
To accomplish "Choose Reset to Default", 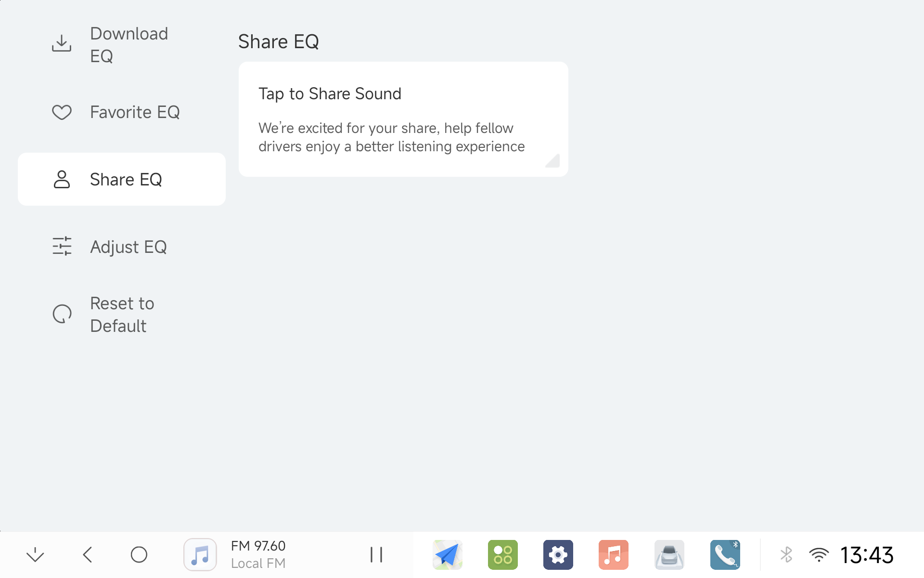I will tap(121, 315).
